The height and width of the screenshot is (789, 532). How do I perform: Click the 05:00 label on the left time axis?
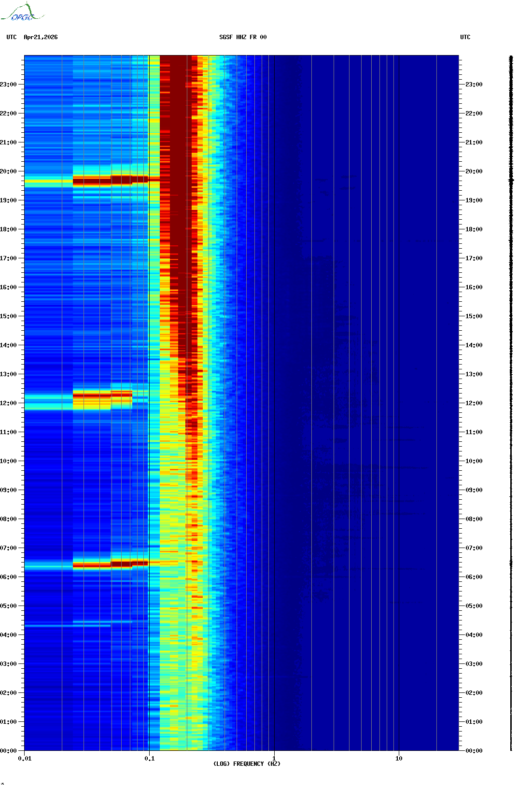8,606
